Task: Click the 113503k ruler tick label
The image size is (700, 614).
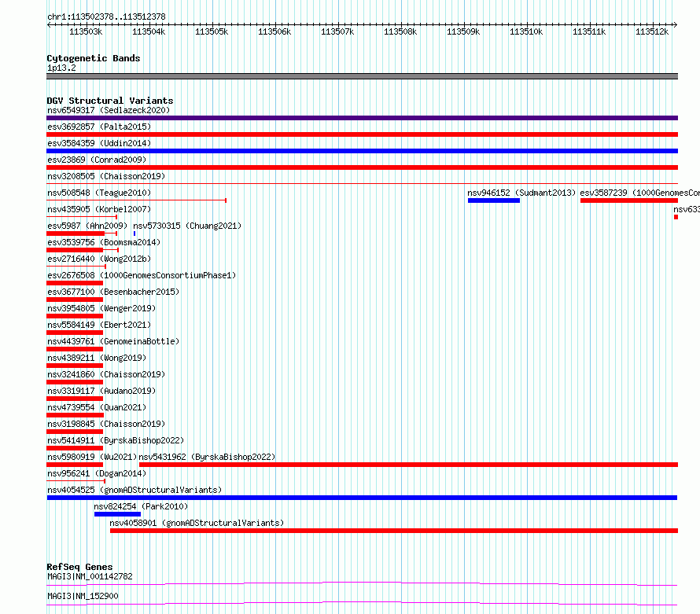Action: (x=86, y=31)
